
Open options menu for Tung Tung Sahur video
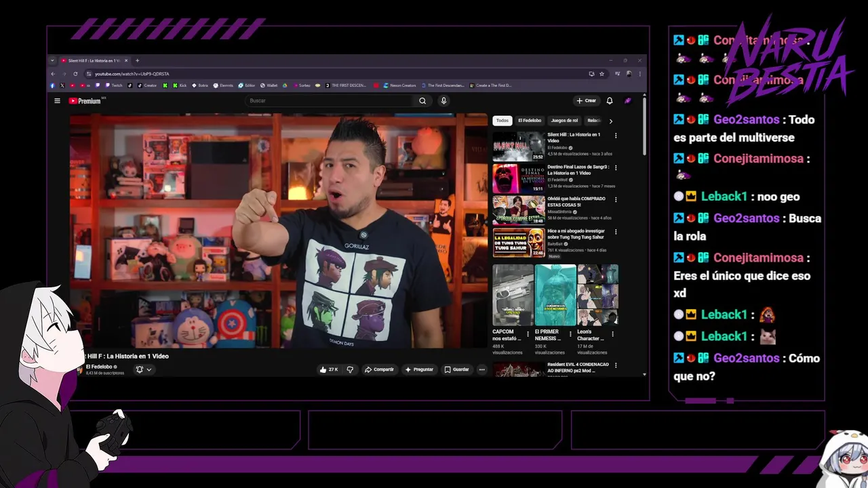(616, 232)
